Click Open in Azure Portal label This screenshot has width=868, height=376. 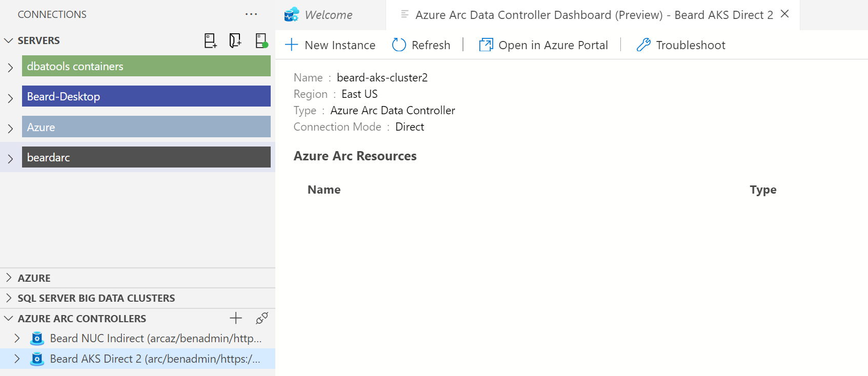(553, 45)
